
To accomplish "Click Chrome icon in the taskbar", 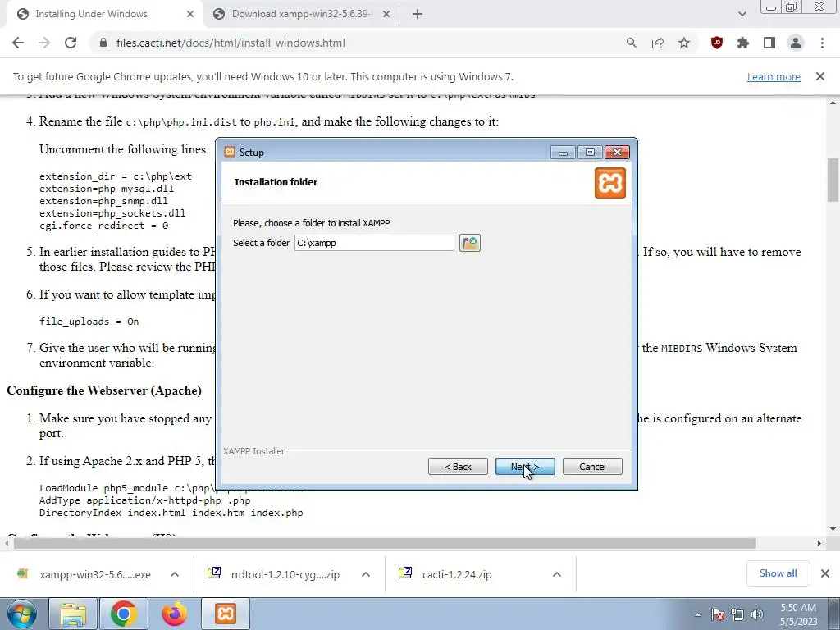I will [x=124, y=614].
